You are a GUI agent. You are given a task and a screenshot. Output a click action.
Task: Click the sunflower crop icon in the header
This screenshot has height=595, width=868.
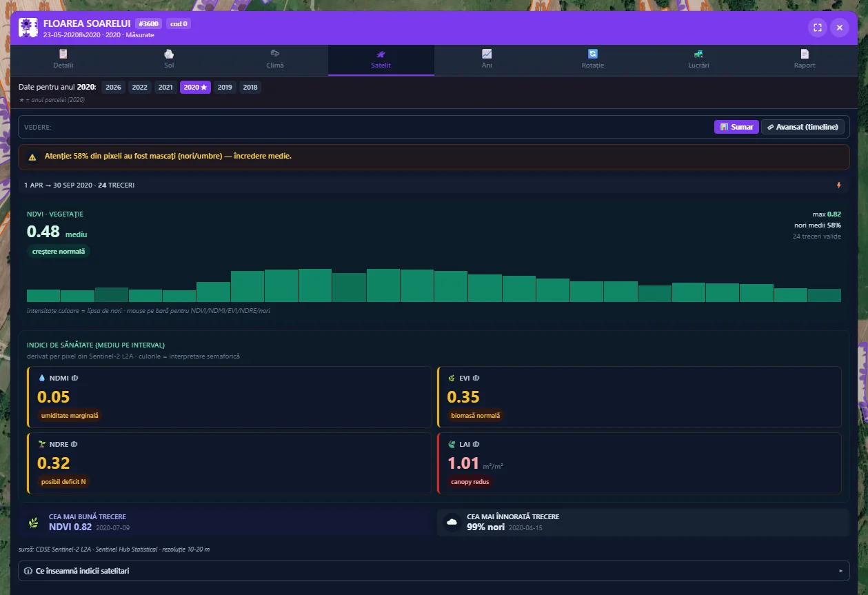click(x=28, y=28)
